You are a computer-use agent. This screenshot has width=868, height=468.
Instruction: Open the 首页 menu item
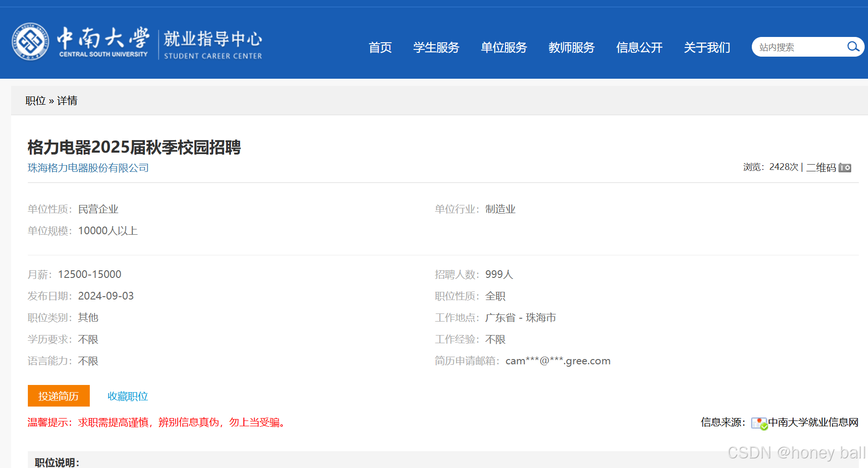tap(380, 48)
